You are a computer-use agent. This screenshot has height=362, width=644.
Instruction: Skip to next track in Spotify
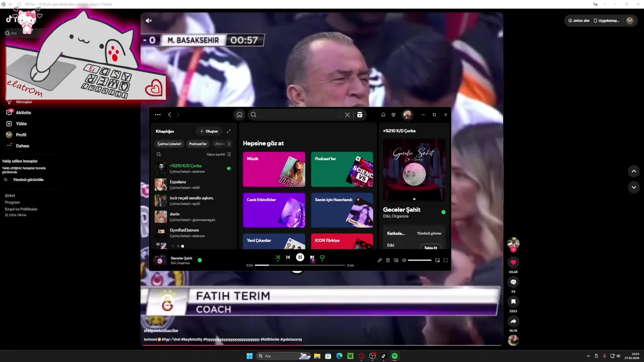point(312,257)
